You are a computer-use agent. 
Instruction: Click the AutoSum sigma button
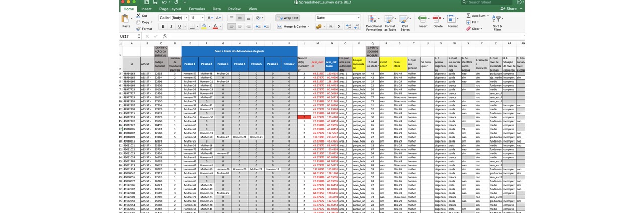point(475,16)
